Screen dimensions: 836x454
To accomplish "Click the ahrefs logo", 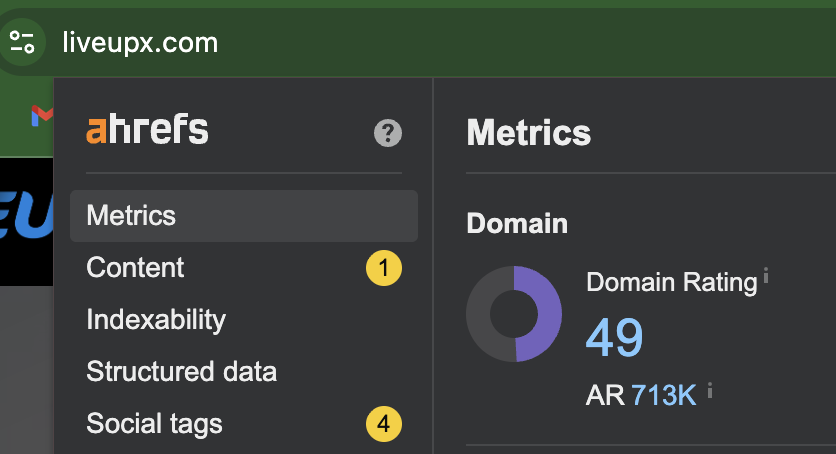I will coord(147,129).
